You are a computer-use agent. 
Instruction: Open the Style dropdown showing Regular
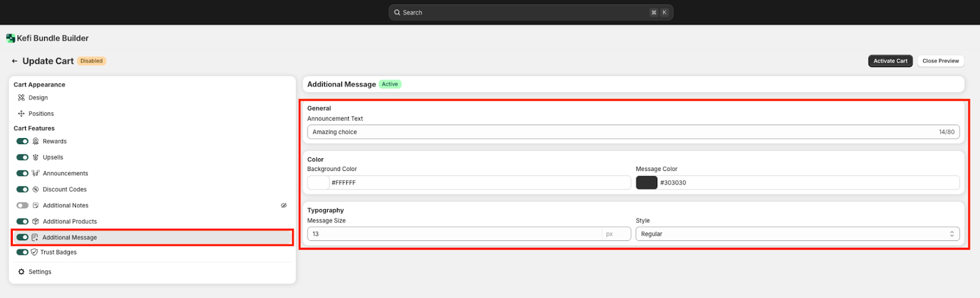(x=797, y=234)
